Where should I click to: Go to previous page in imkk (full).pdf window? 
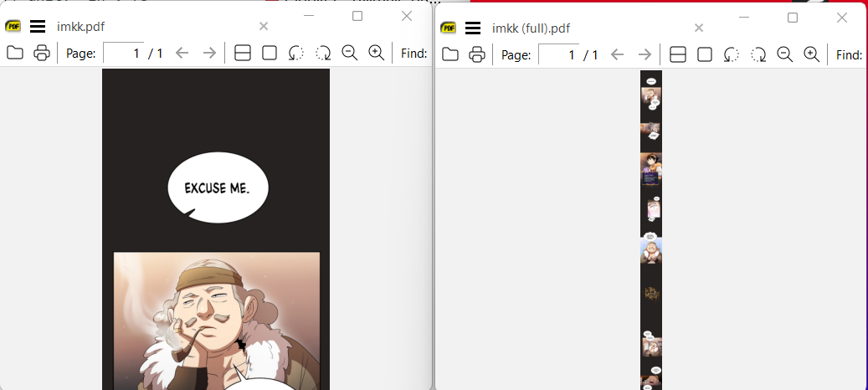pyautogui.click(x=617, y=54)
